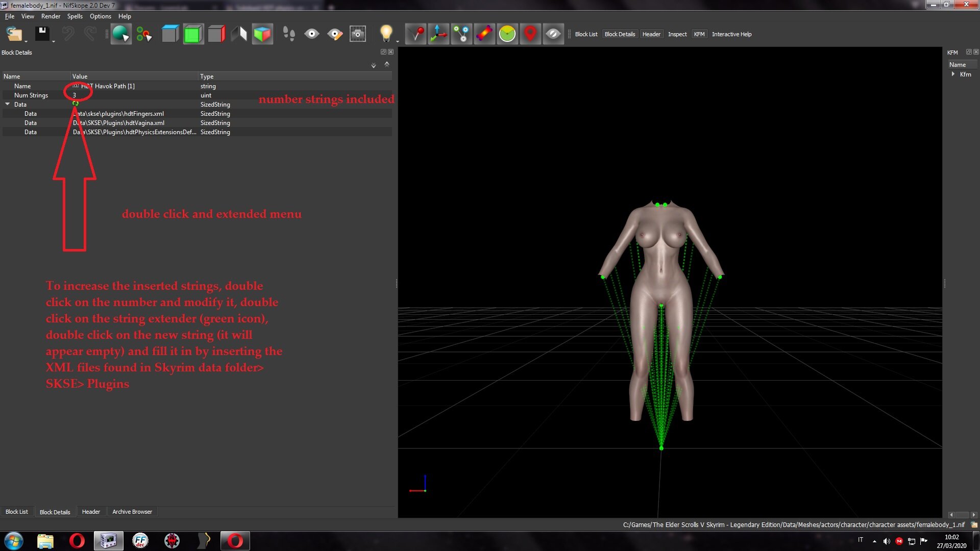Image resolution: width=980 pixels, height=551 pixels.
Task: Click Block List in the top toolbar
Action: pos(586,34)
